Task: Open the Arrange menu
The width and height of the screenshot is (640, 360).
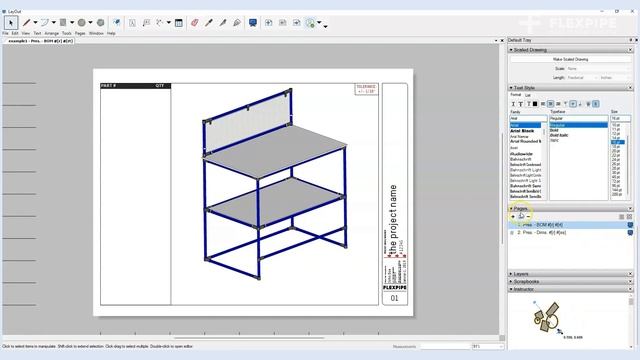Action: [x=51, y=33]
